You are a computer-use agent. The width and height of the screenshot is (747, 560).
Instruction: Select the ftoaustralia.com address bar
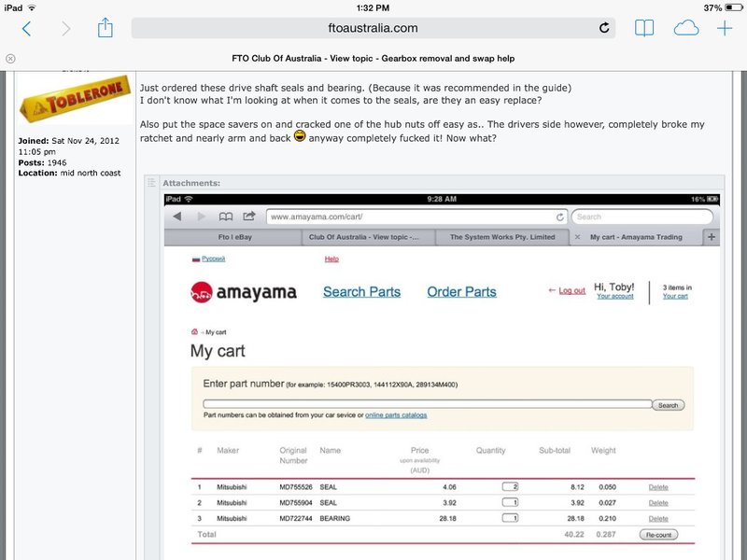tap(373, 28)
